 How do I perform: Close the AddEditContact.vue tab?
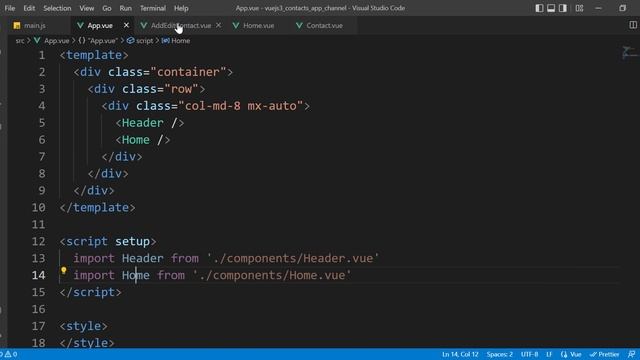pyautogui.click(x=218, y=25)
